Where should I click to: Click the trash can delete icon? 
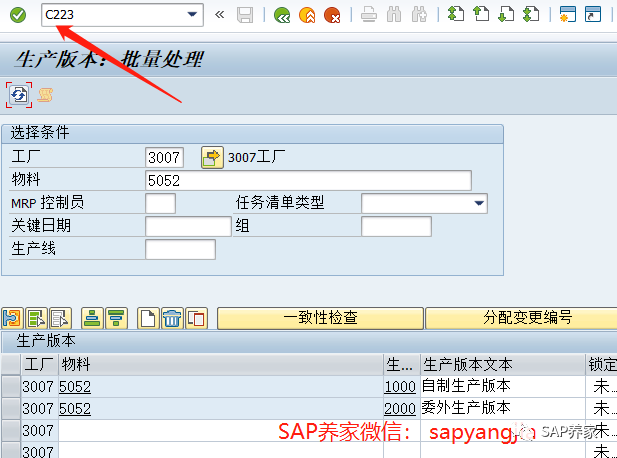pyautogui.click(x=172, y=318)
